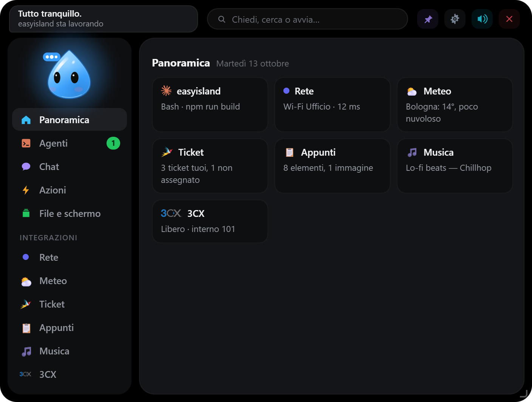Click the Ticket integration in sidebar

[x=70, y=304]
